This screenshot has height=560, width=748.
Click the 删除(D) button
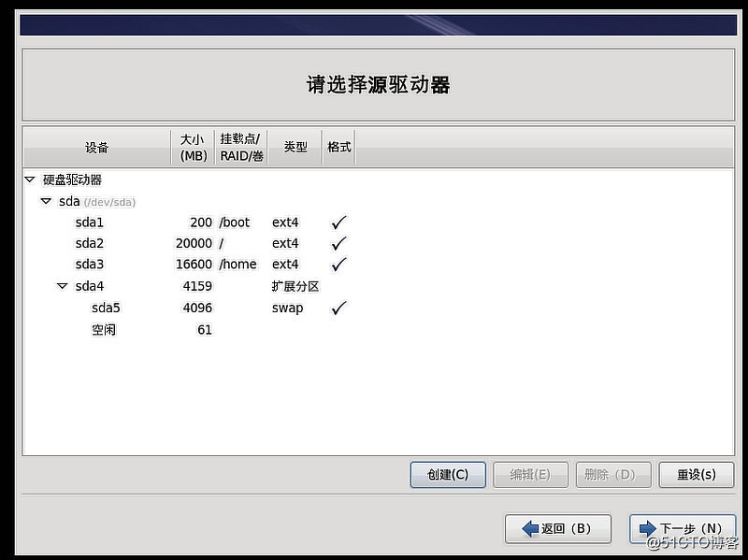coord(613,475)
